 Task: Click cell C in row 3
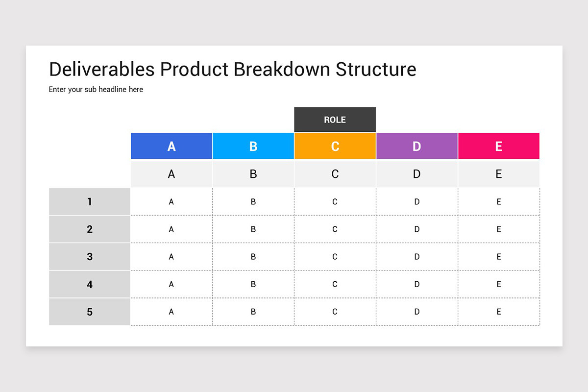[x=335, y=256]
